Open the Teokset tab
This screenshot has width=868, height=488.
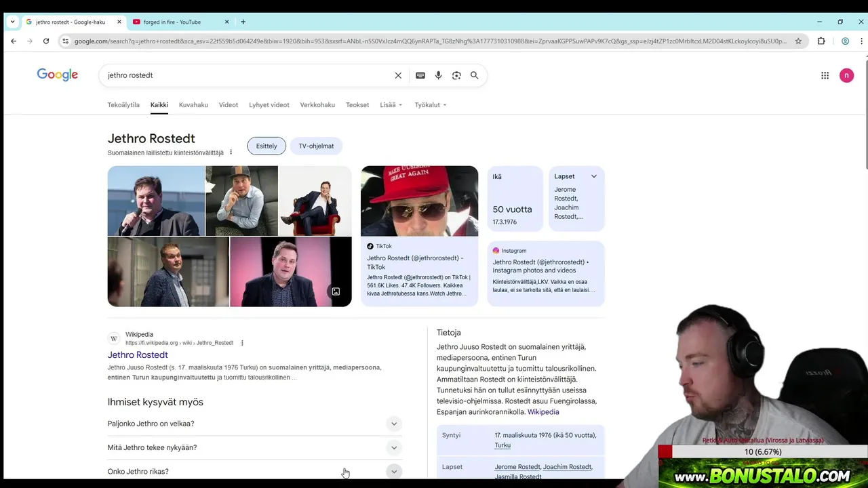tap(357, 105)
